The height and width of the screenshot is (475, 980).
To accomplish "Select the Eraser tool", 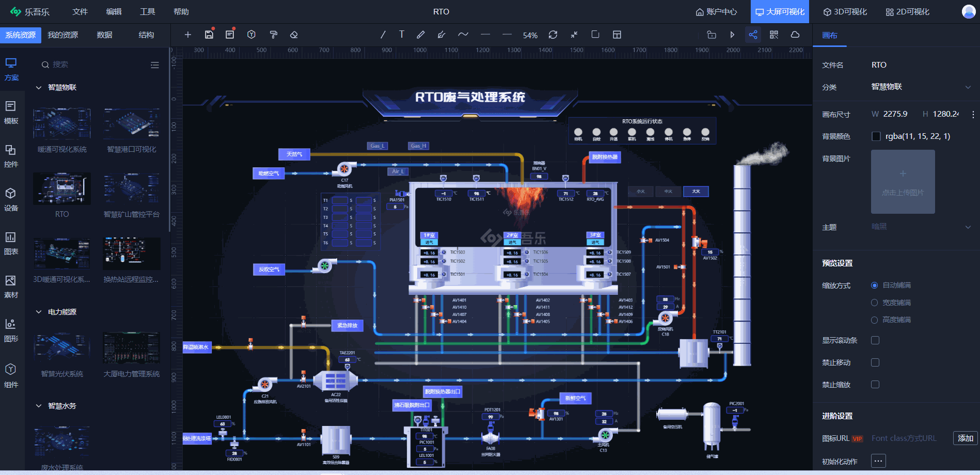I will point(294,35).
